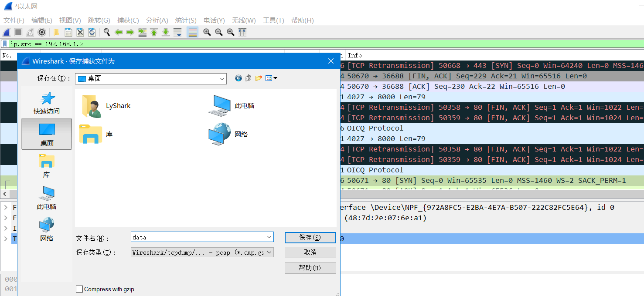Go back to previous packet arrow

pos(118,32)
